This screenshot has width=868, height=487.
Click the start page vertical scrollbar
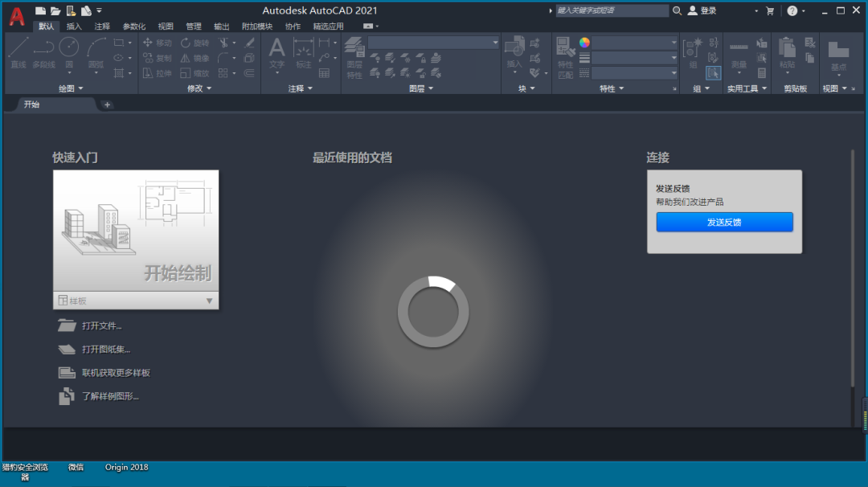tap(853, 268)
